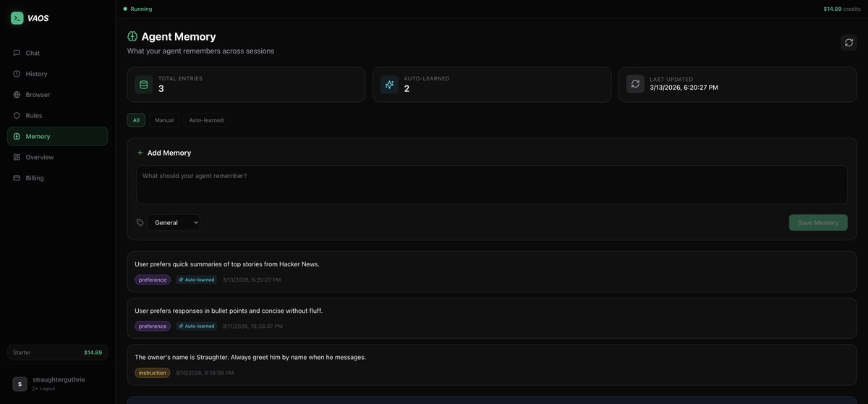868x404 pixels.
Task: Select the All filter tab
Action: click(136, 120)
